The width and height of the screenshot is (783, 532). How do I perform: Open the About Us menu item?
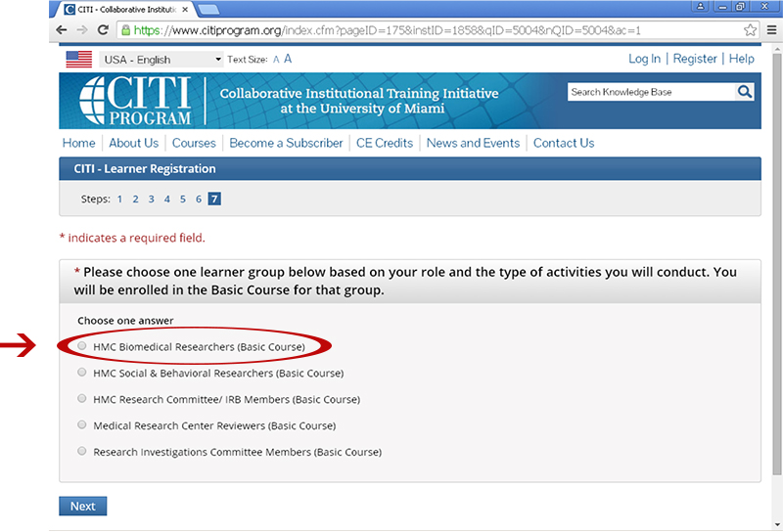click(x=134, y=143)
